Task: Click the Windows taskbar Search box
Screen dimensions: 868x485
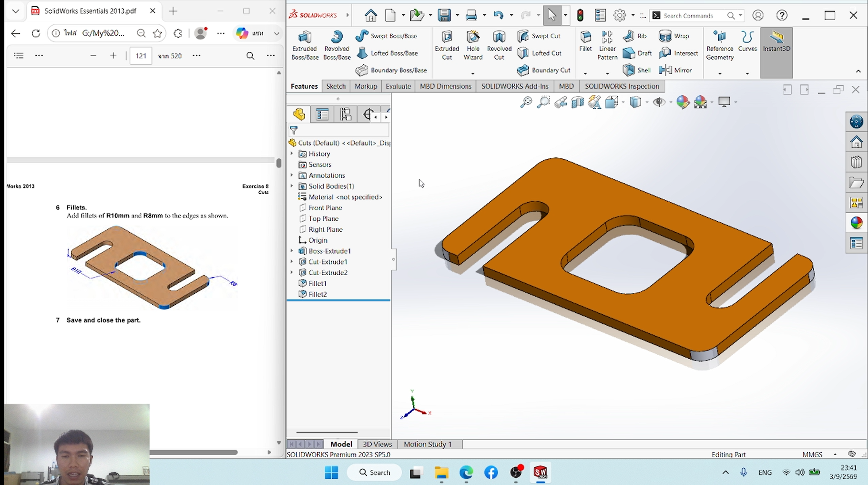Action: click(x=375, y=473)
